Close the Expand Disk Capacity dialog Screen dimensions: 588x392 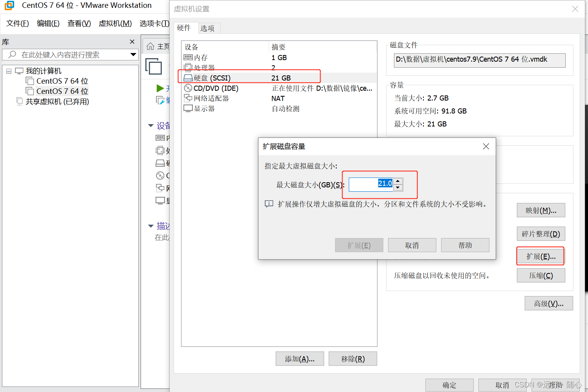tap(486, 146)
